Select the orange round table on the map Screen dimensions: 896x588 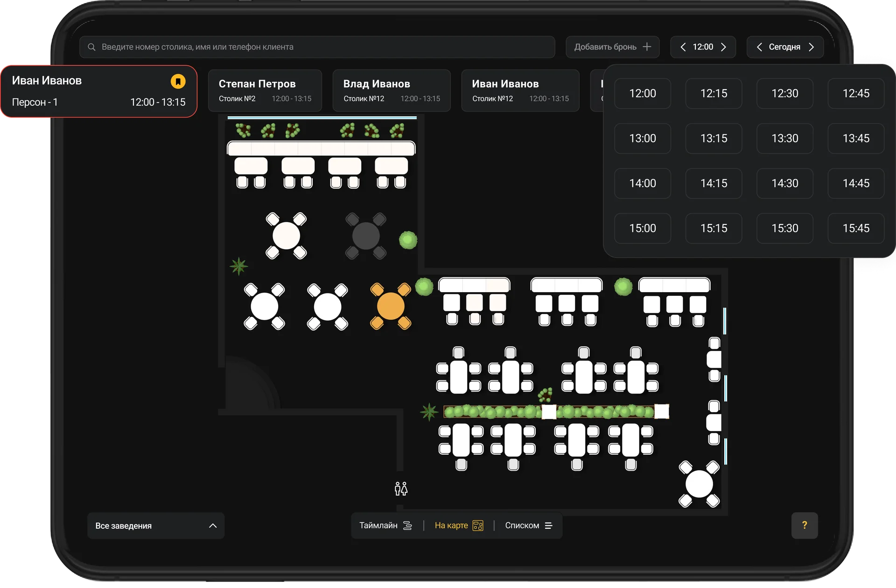coord(391,306)
